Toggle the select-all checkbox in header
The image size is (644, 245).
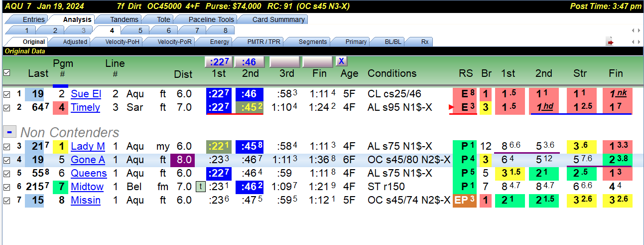[x=6, y=73]
